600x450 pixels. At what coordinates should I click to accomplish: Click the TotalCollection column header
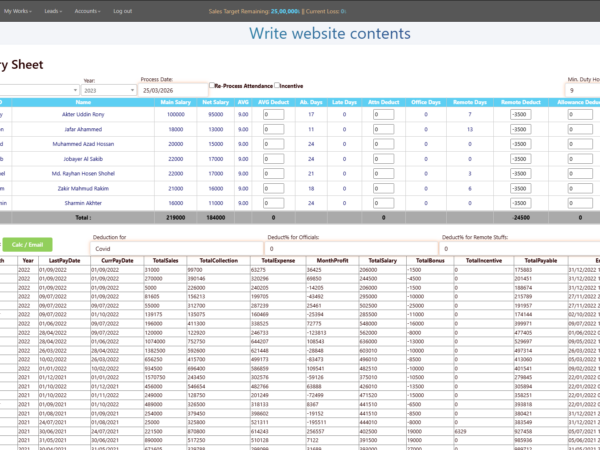coord(218,261)
